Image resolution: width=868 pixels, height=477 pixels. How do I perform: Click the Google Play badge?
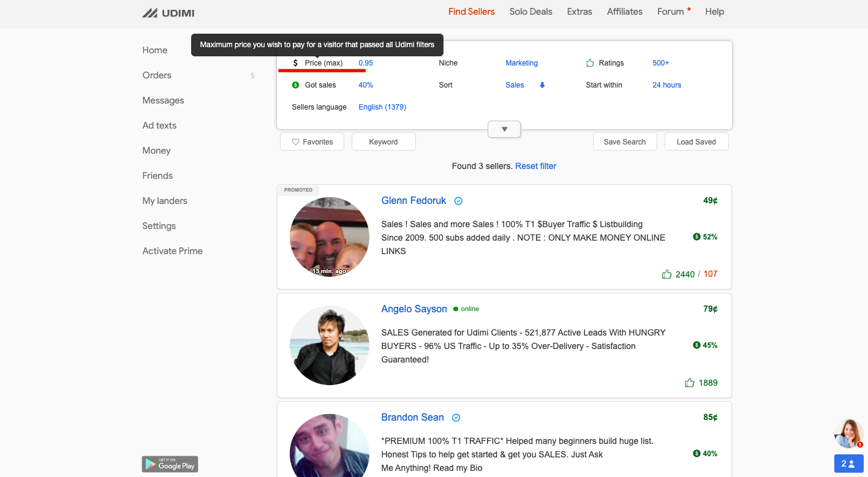click(x=170, y=464)
